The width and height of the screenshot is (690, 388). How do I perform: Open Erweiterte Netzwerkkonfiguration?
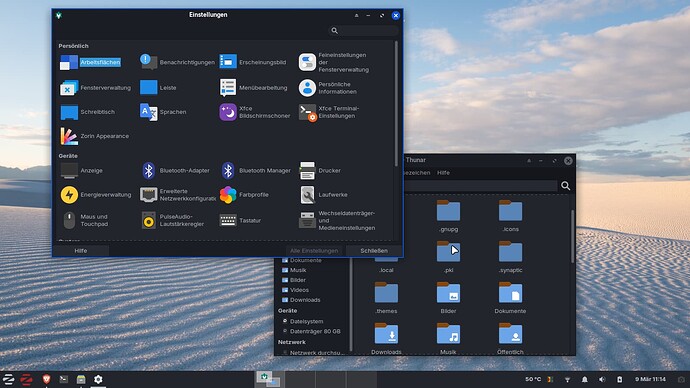[177, 195]
